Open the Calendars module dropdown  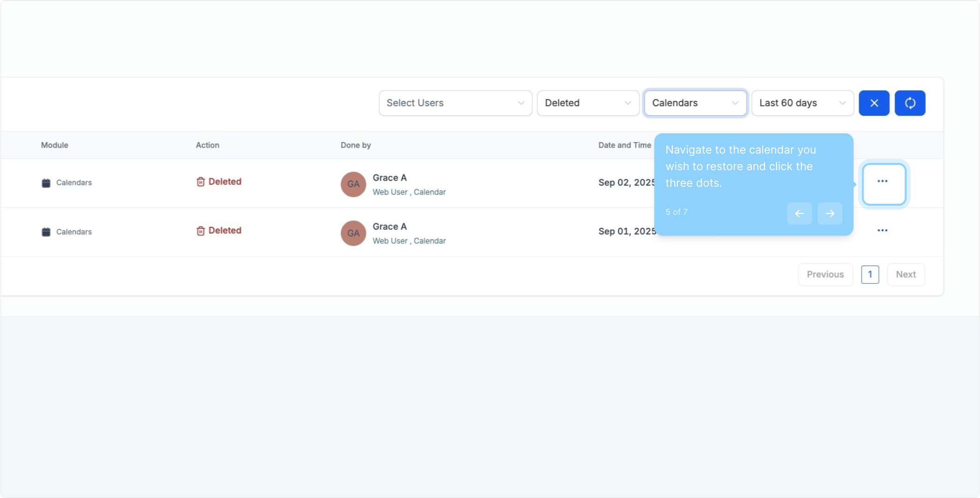(x=695, y=103)
